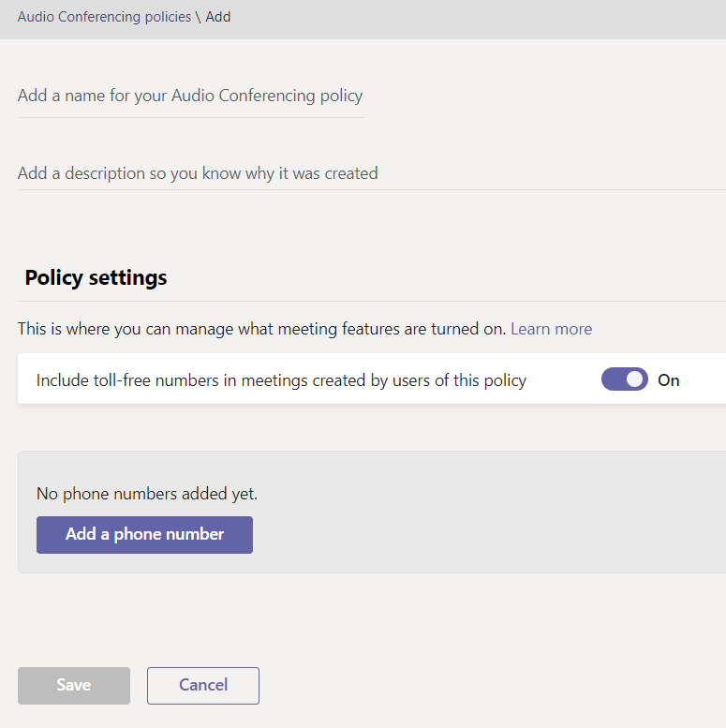Cancel the new policy

[203, 686]
